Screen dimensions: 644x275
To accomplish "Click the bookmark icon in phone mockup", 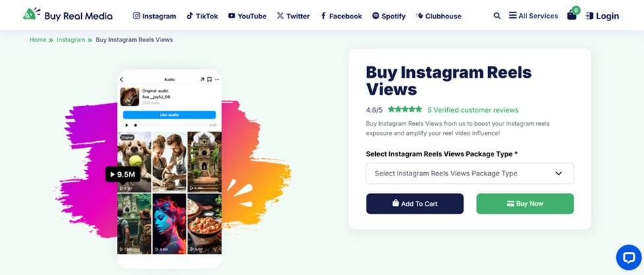I will click(209, 80).
